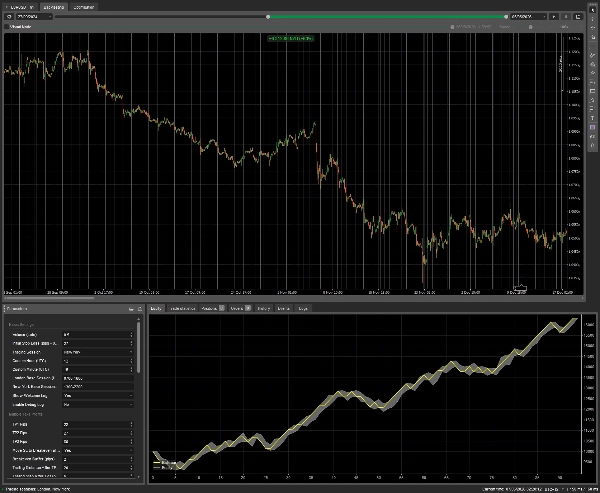This screenshot has width=600, height=493.
Task: Click the Breakeven Buffer (pips) stepper
Action: coord(131,459)
